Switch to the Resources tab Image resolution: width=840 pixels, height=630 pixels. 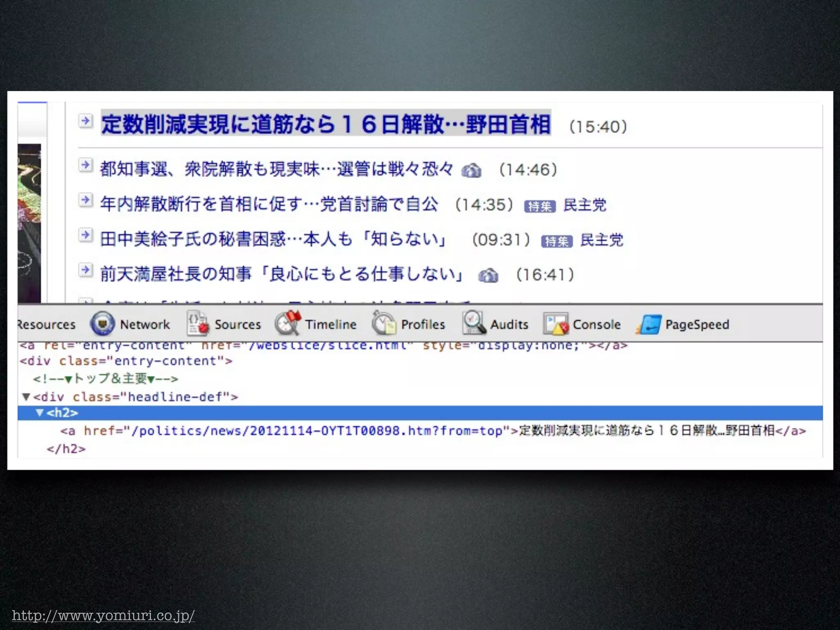click(46, 324)
